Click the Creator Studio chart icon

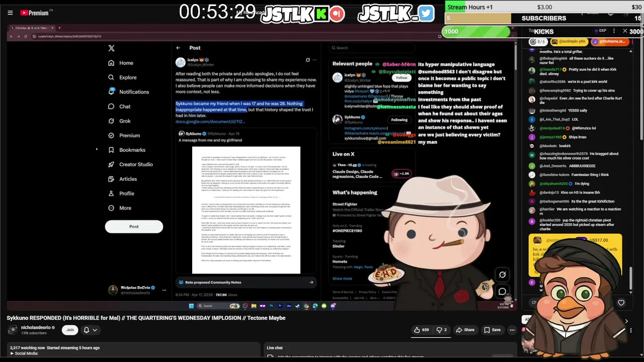111,164
